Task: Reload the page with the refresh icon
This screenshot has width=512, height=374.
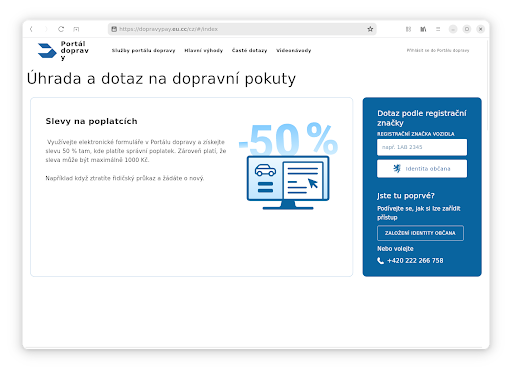Action: [x=61, y=29]
